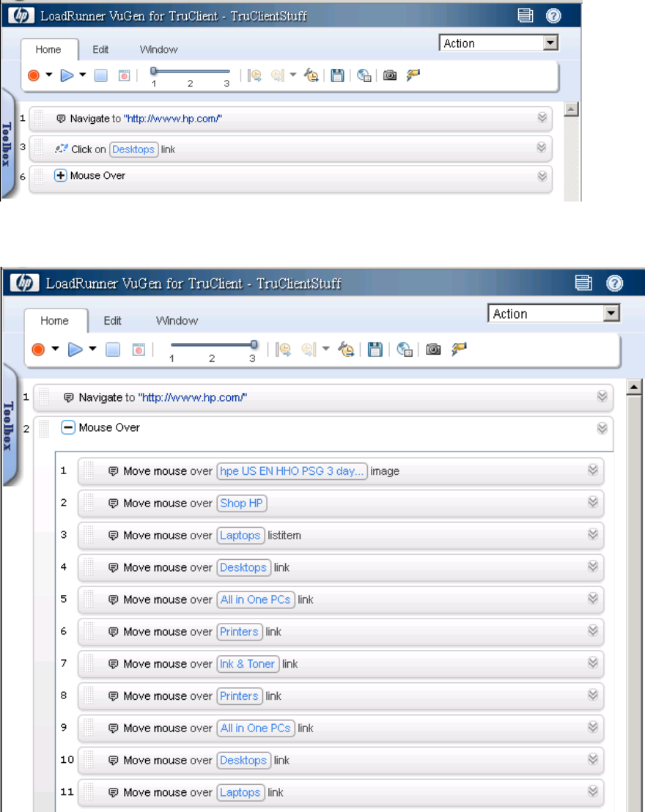The image size is (645, 812).
Task: Expand the chevron on the Ink & Toner step
Action: [593, 662]
